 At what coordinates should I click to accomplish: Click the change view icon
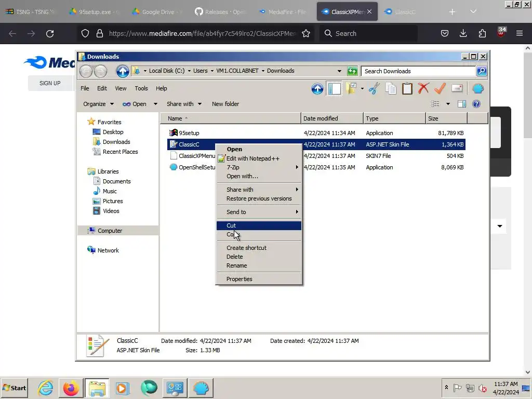point(435,104)
